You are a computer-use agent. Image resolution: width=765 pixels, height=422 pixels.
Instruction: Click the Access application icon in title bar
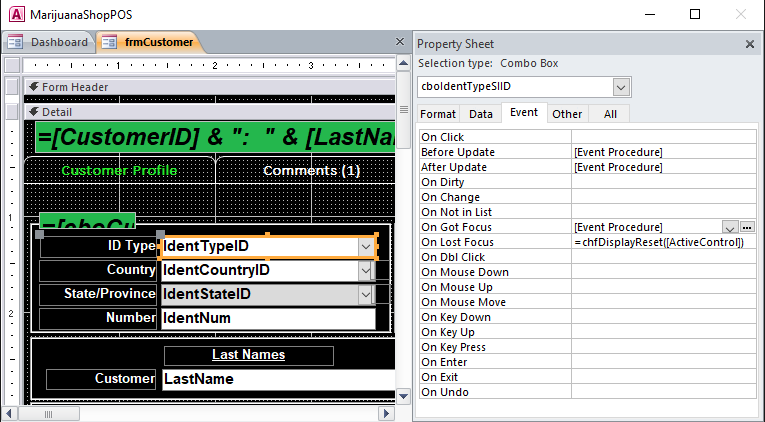[14, 15]
